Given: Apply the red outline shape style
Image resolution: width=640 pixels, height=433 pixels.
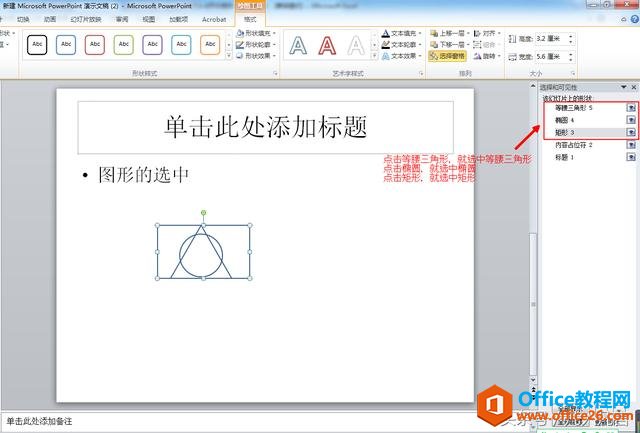Looking at the screenshot, I should 95,44.
